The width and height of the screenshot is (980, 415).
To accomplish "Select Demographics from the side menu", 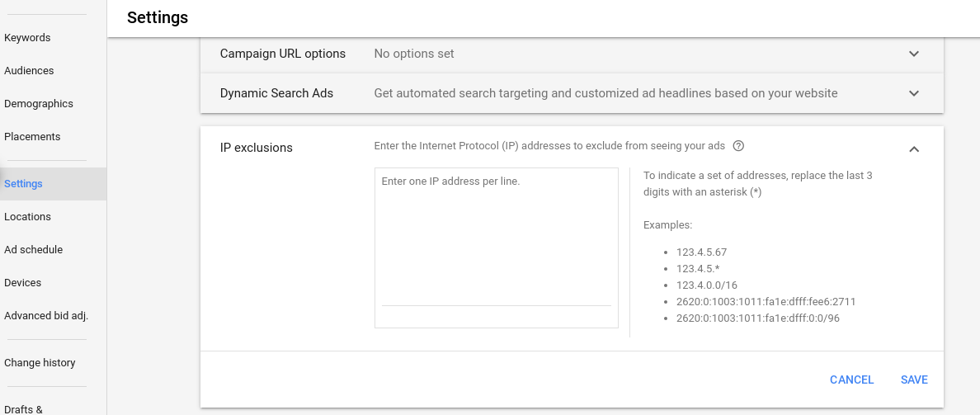I will 39,104.
